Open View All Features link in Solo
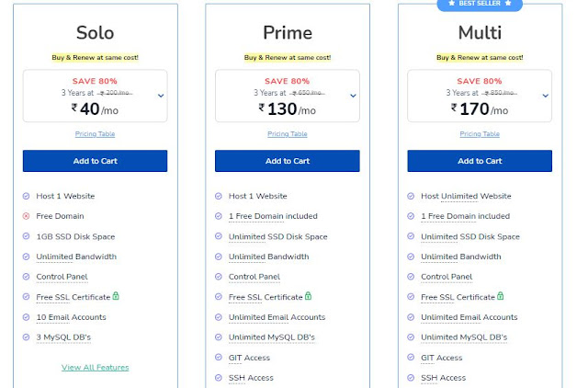The width and height of the screenshot is (588, 388). coord(95,368)
